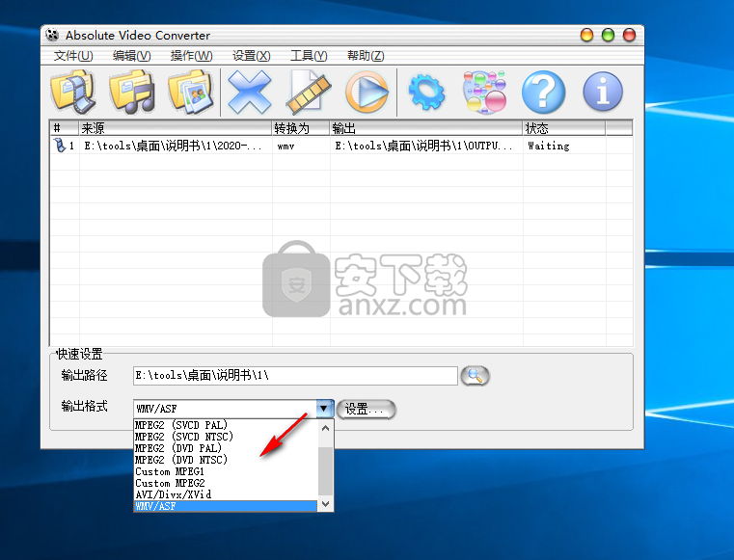734x560 pixels.
Task: Select MPEG2 (SVCD PAL) from the list
Action: [226, 425]
